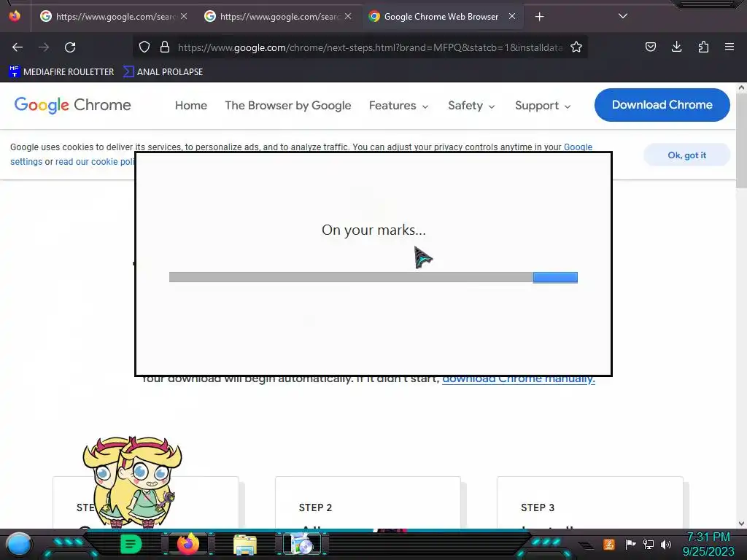Switch to the first Google search tab

click(113, 17)
